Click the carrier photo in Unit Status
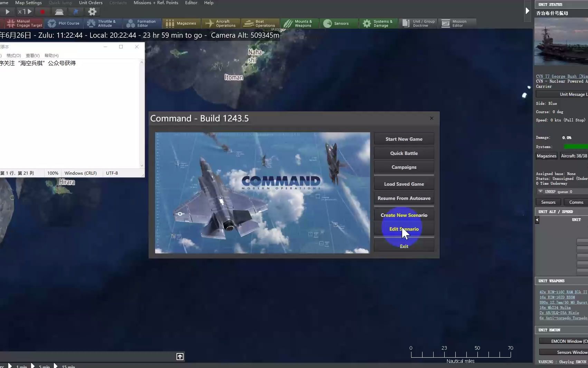This screenshot has width=588, height=368. [561, 42]
